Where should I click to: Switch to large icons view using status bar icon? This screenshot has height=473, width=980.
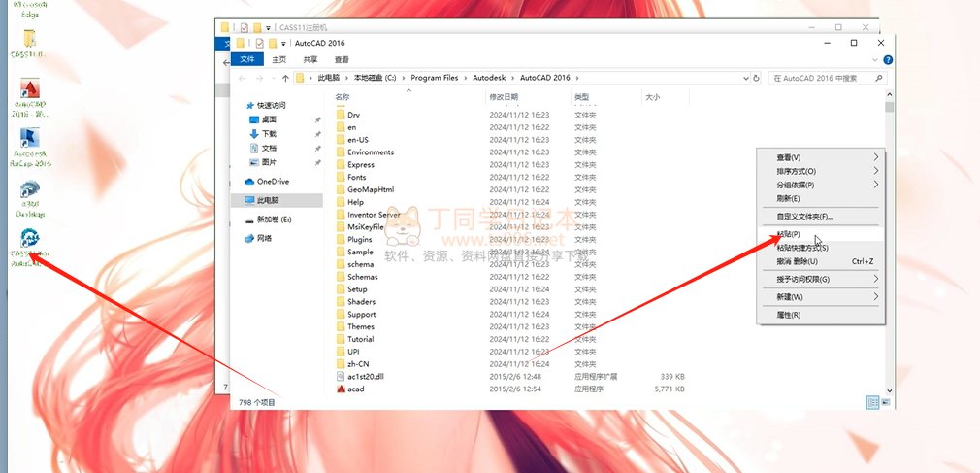click(x=886, y=402)
